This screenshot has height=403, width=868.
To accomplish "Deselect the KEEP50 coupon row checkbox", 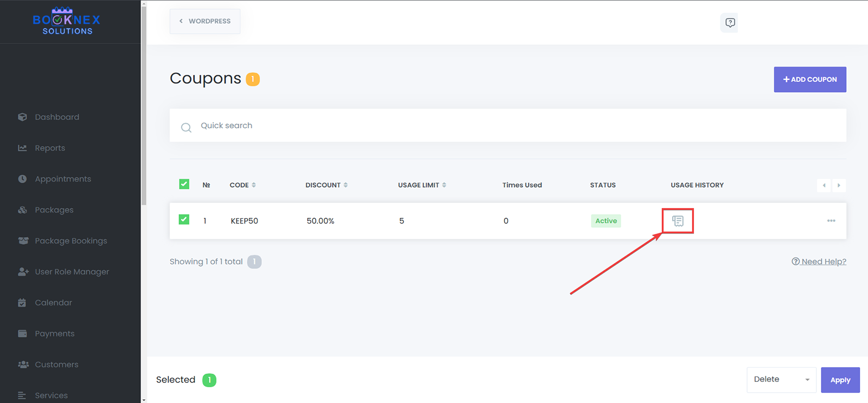I will [x=184, y=220].
